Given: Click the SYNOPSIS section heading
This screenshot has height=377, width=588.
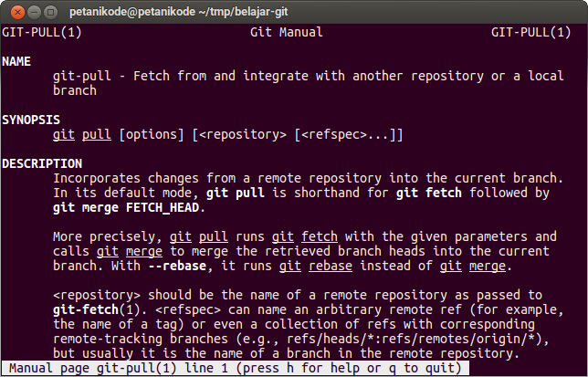Looking at the screenshot, I should click(x=32, y=120).
